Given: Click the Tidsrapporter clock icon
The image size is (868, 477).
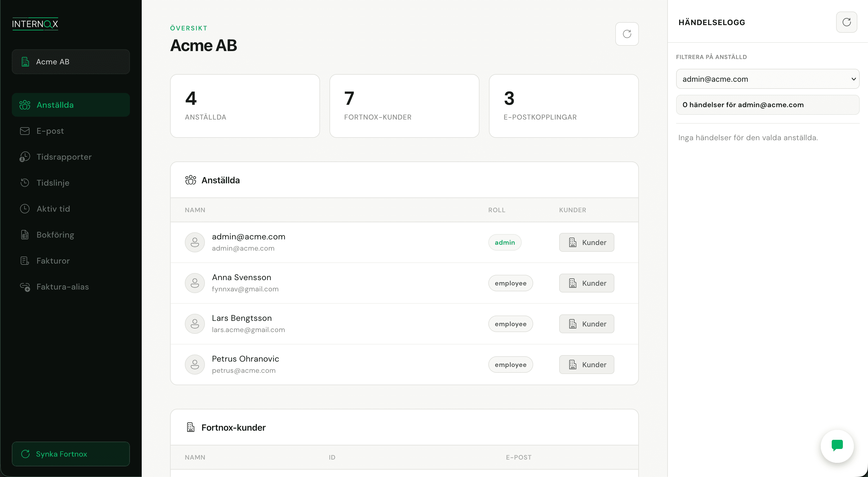Looking at the screenshot, I should (x=25, y=157).
